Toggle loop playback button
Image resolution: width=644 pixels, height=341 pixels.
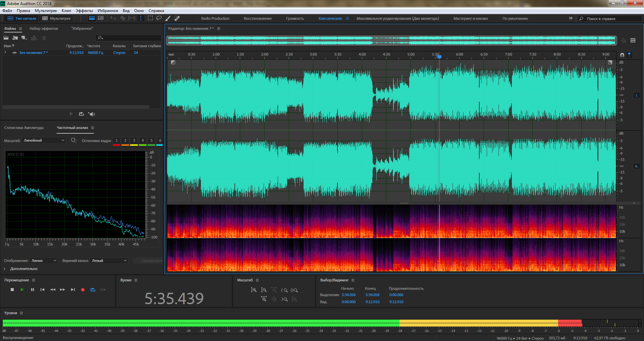coord(93,290)
